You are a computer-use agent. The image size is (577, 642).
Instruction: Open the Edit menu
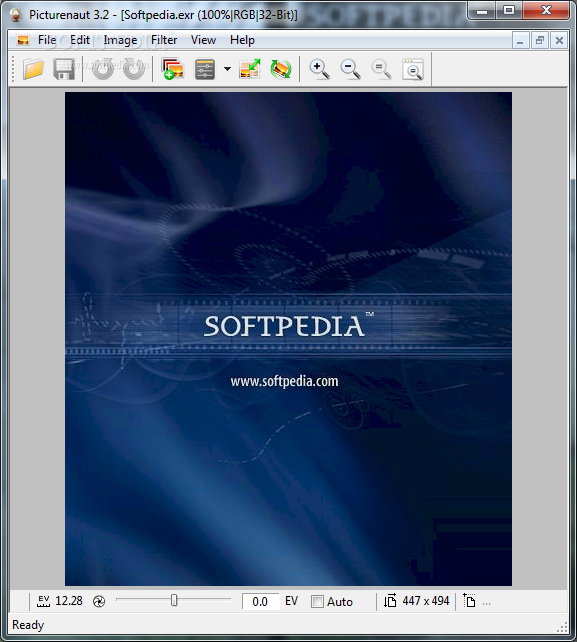tap(79, 40)
